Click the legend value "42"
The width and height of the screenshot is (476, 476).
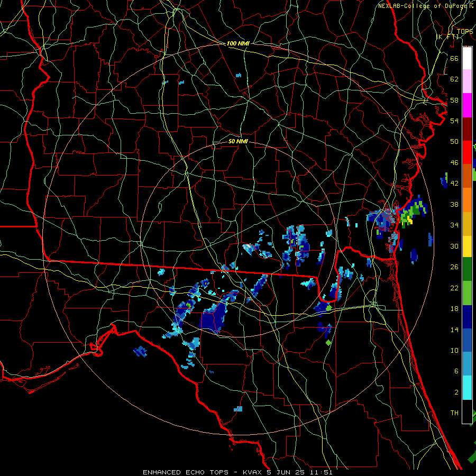click(x=454, y=184)
